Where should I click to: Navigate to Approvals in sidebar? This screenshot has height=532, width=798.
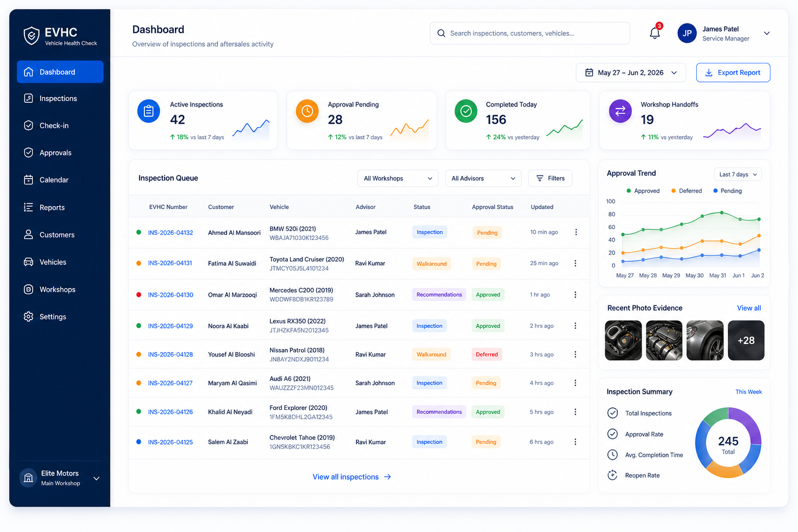(60, 153)
